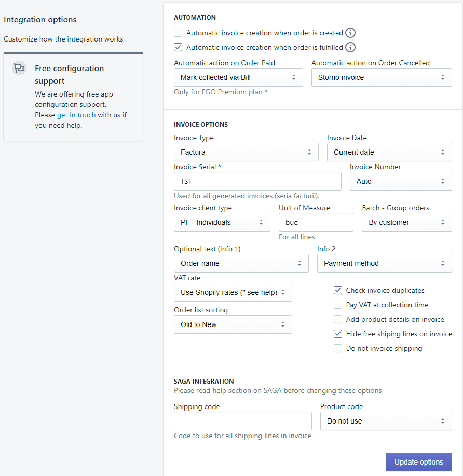
Task: Click the flag icon beside Free configuration support
Action: (x=19, y=68)
